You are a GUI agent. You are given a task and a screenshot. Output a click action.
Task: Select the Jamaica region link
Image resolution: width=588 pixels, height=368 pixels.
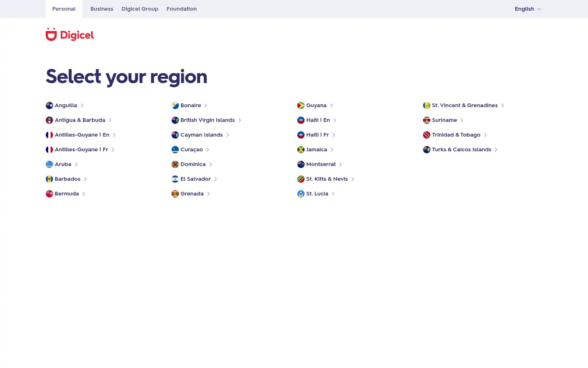(316, 150)
